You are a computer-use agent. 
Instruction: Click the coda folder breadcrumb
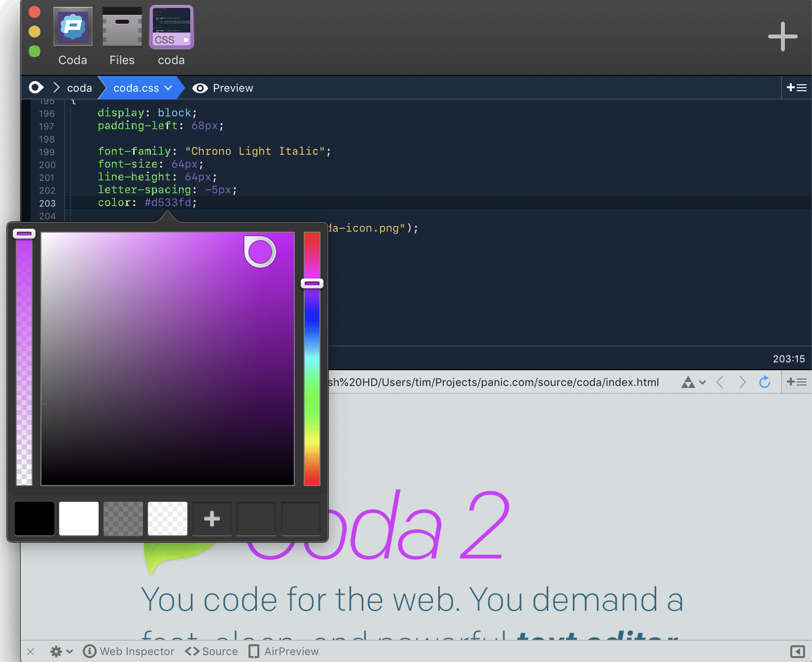click(x=79, y=88)
